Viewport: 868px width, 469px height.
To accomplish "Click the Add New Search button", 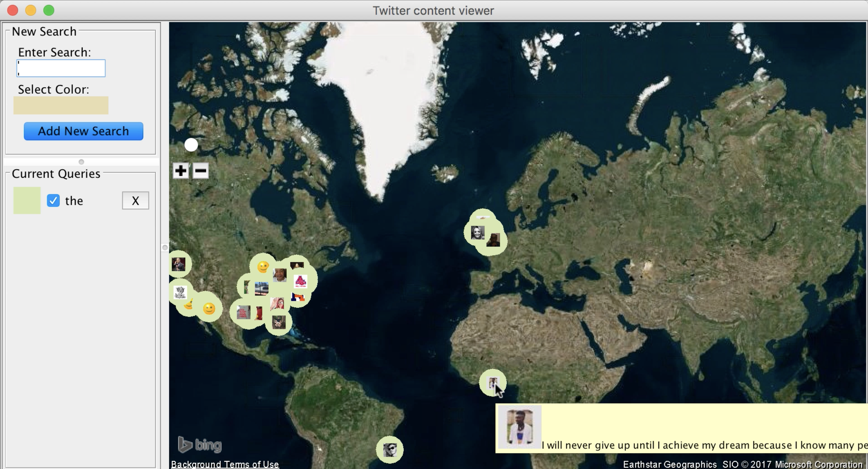I will [x=83, y=131].
